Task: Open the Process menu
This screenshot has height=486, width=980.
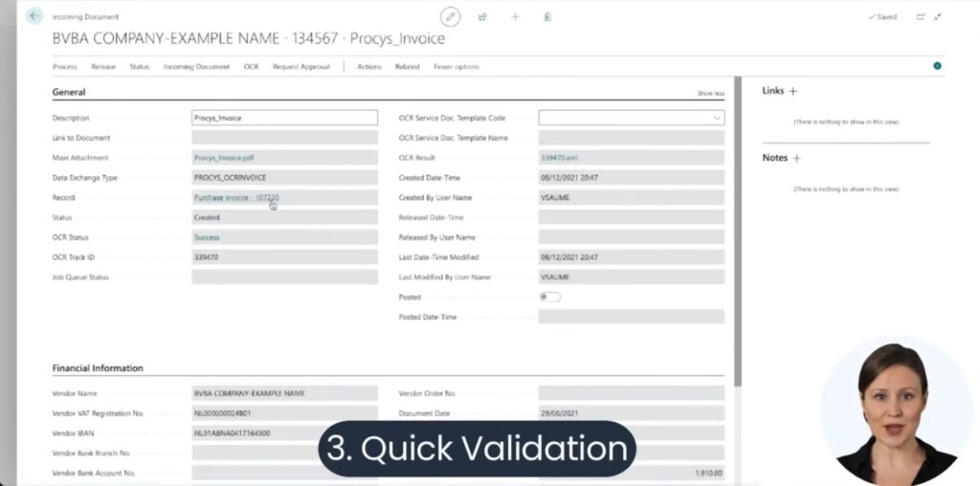Action: (65, 66)
